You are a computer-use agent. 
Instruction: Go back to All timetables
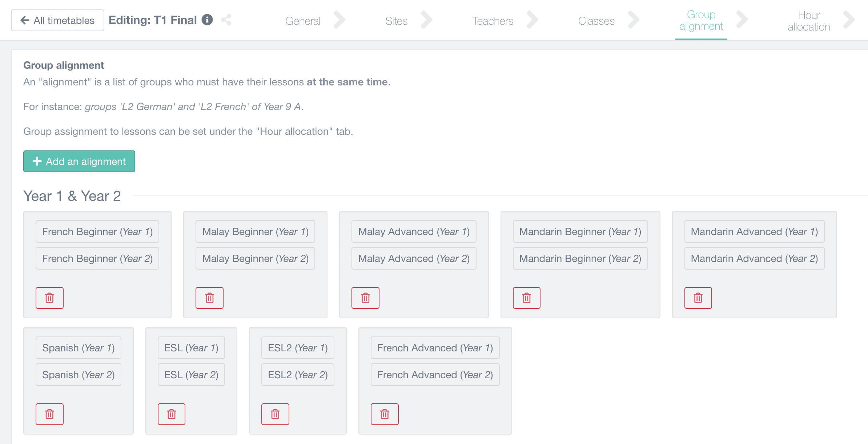[x=57, y=20]
